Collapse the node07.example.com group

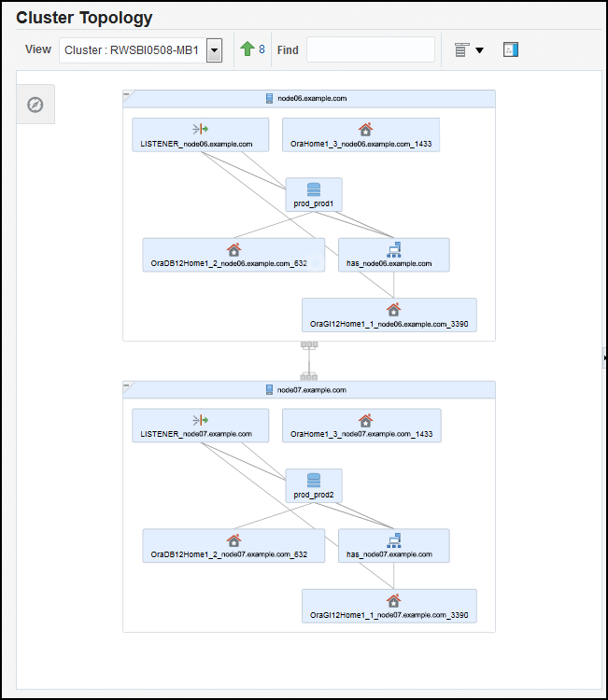point(128,385)
